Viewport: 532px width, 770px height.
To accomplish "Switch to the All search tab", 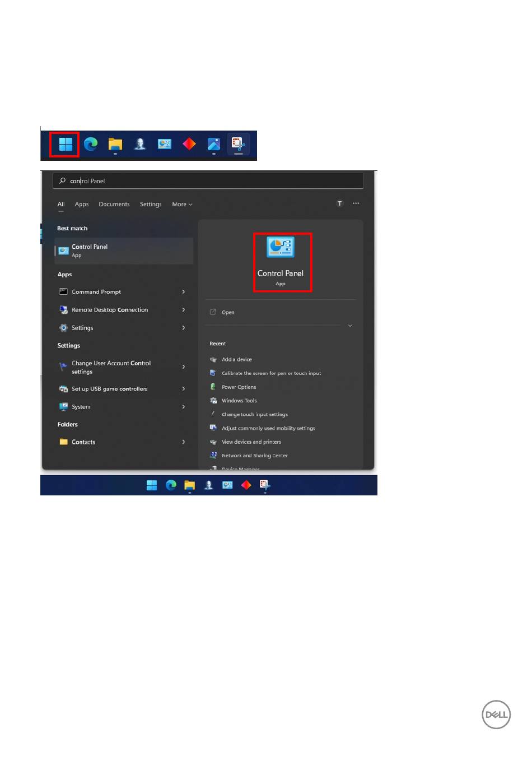I will [61, 205].
